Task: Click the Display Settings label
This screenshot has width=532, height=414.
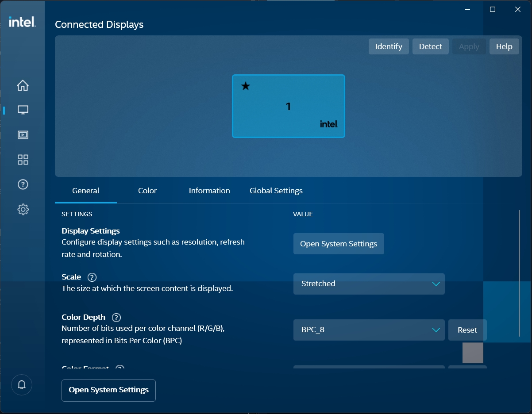Action: (x=91, y=231)
